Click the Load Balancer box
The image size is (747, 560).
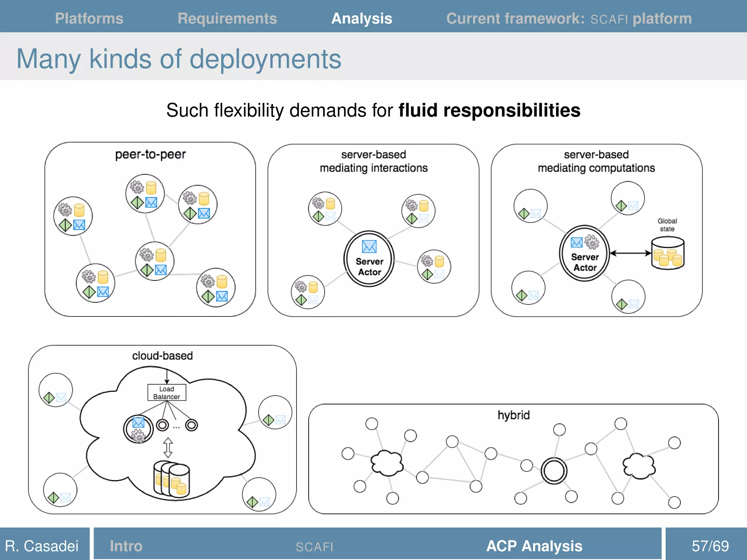click(167, 393)
